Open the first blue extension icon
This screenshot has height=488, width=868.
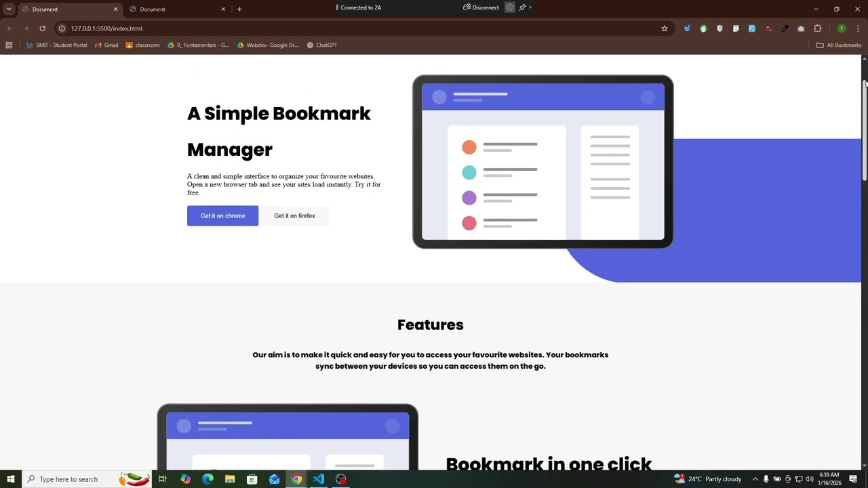[687, 28]
